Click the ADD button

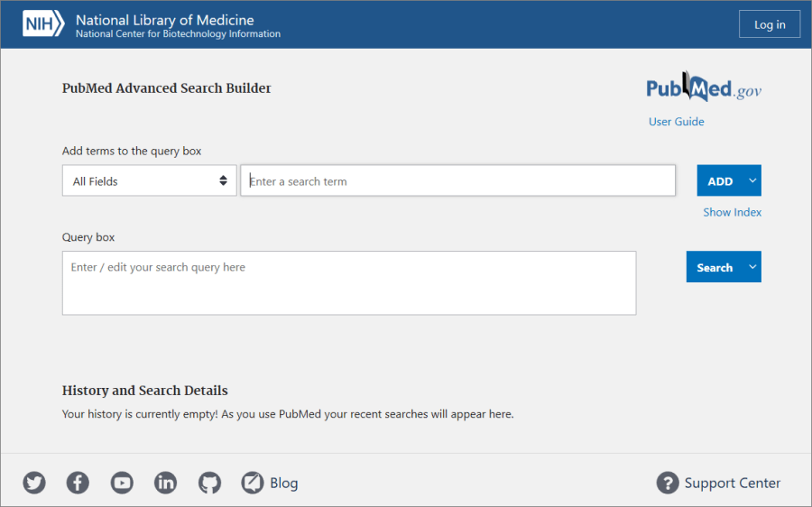pyautogui.click(x=720, y=180)
